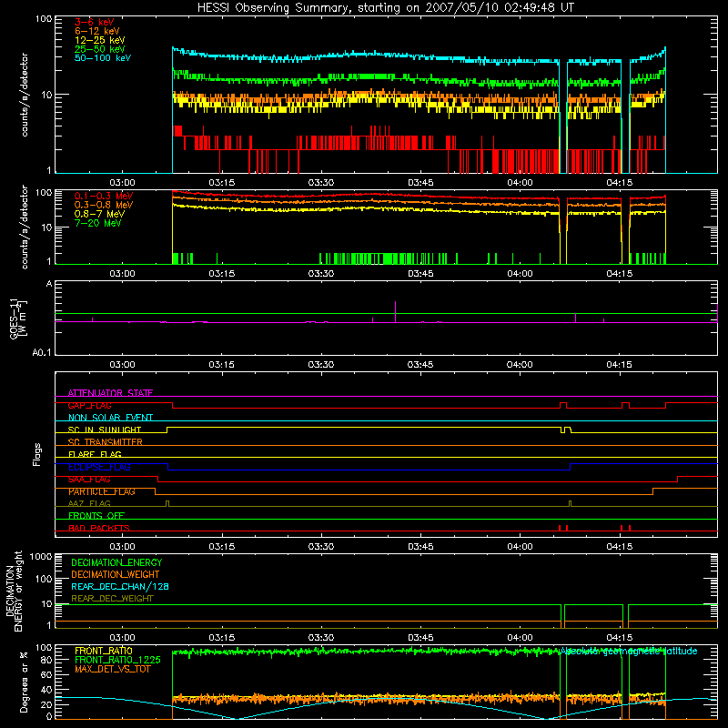The height and width of the screenshot is (728, 728).
Task: Click the GOES-11 axis label
Action: (16, 318)
